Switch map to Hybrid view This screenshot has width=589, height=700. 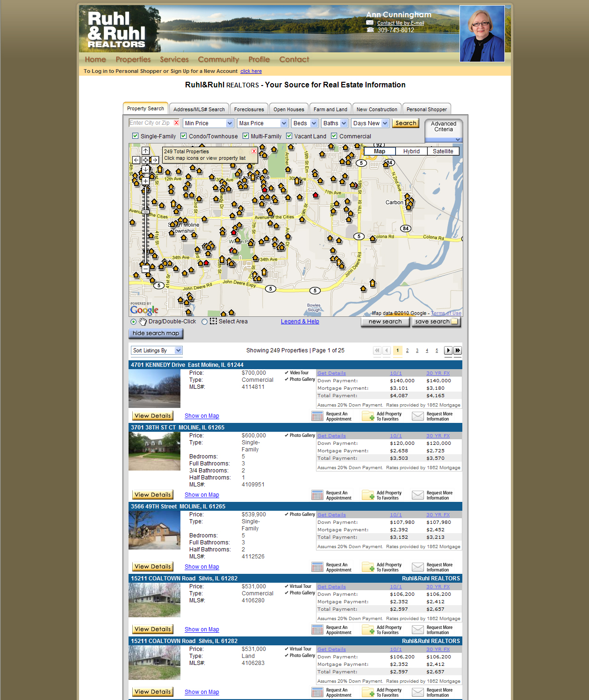point(411,151)
